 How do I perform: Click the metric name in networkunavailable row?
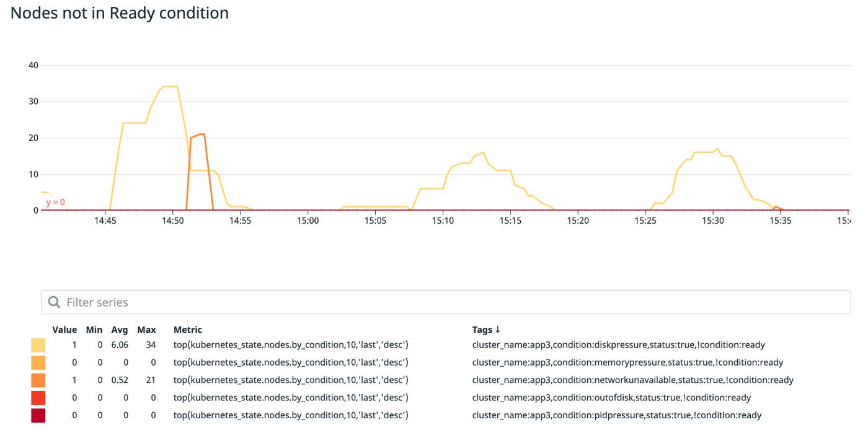(x=291, y=380)
